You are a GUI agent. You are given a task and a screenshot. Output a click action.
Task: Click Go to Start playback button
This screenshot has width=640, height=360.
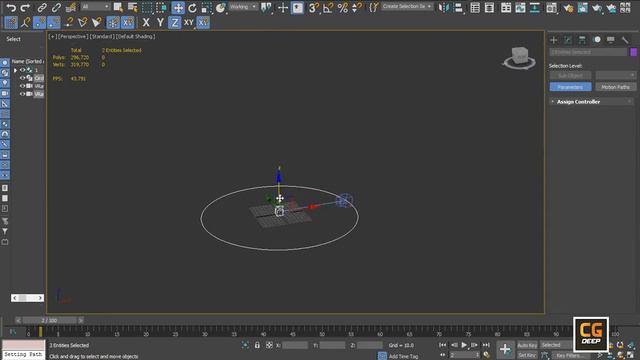(x=442, y=345)
